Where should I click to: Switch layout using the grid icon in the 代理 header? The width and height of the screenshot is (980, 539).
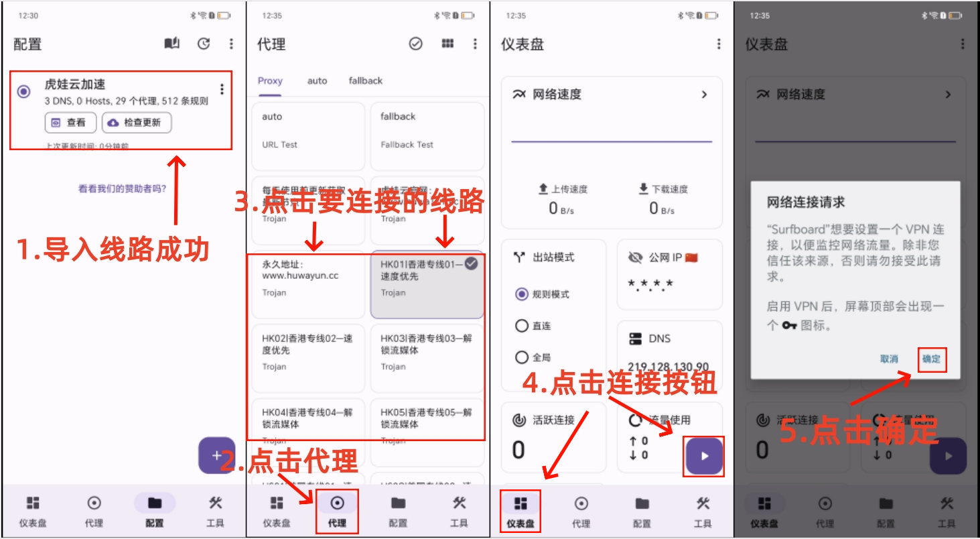point(447,44)
